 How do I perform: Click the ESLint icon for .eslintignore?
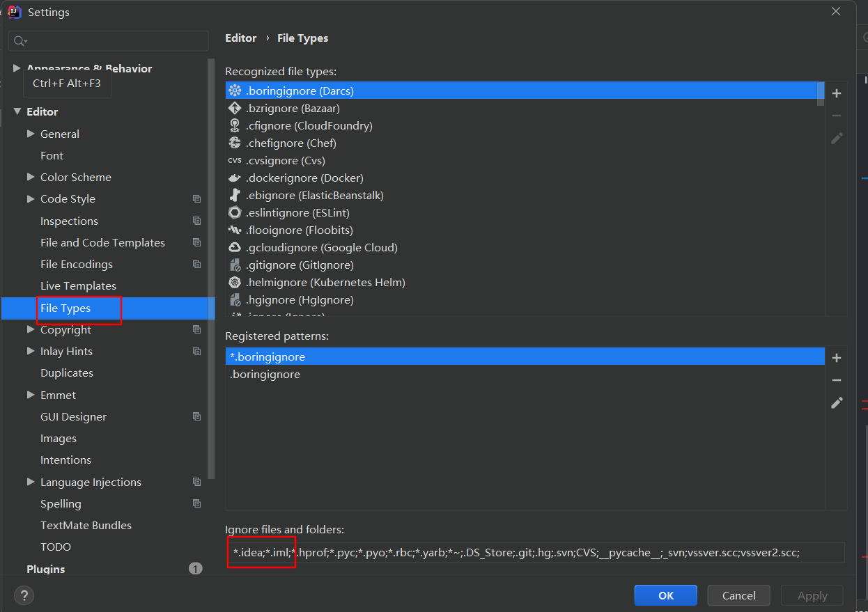click(235, 213)
